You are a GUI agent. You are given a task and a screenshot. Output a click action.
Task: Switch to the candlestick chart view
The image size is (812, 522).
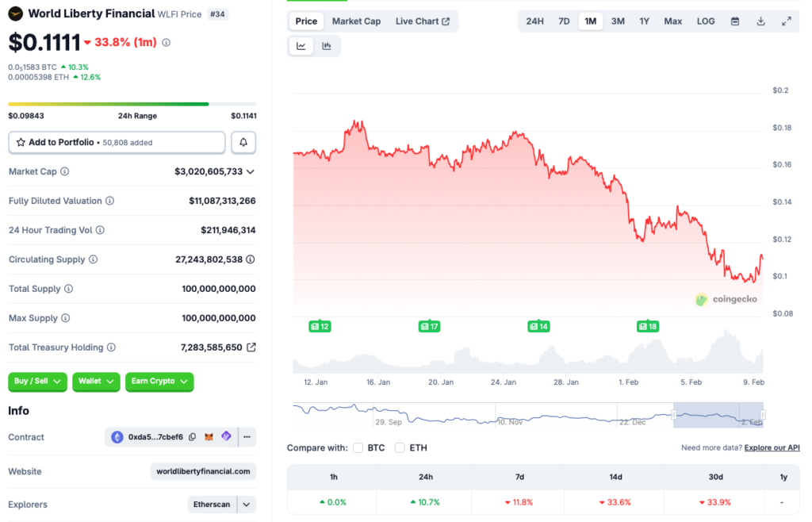coord(327,46)
